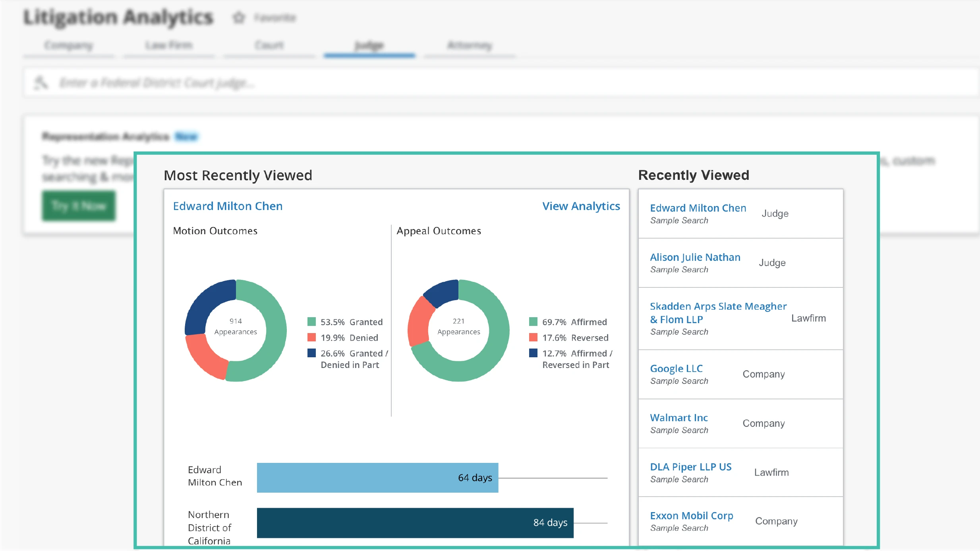Select the Attorney tab
Image resolution: width=980 pixels, height=551 pixels.
click(470, 46)
